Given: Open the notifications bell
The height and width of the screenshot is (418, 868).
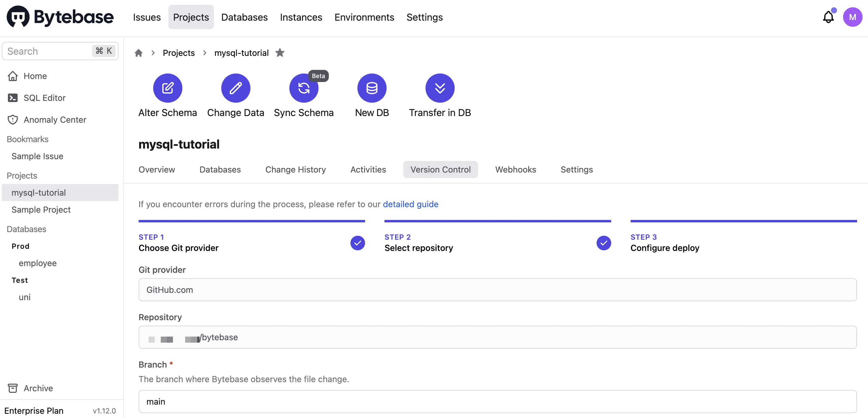Looking at the screenshot, I should click(828, 17).
